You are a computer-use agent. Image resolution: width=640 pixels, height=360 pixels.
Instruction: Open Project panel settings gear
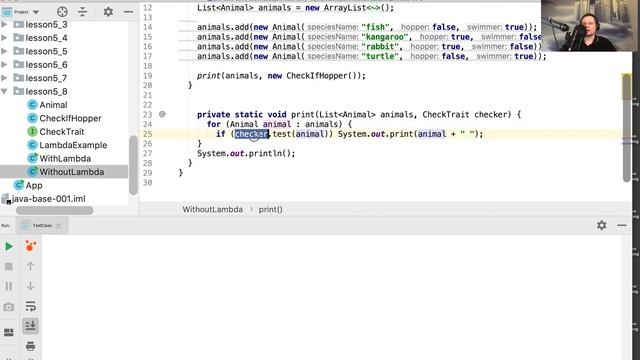click(x=108, y=12)
